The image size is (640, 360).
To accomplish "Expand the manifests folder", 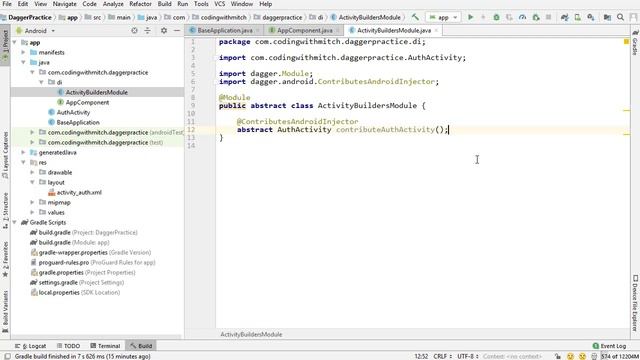I will [x=23, y=52].
